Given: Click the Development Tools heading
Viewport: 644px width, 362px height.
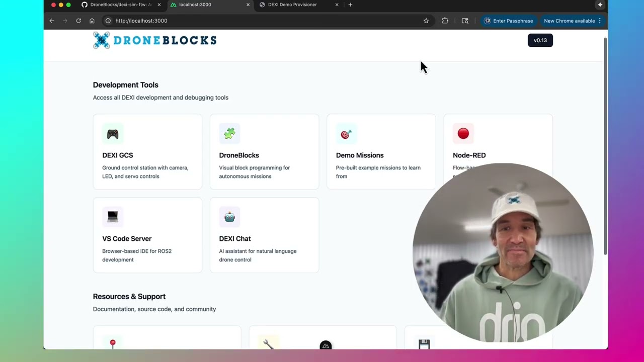Looking at the screenshot, I should [x=126, y=85].
